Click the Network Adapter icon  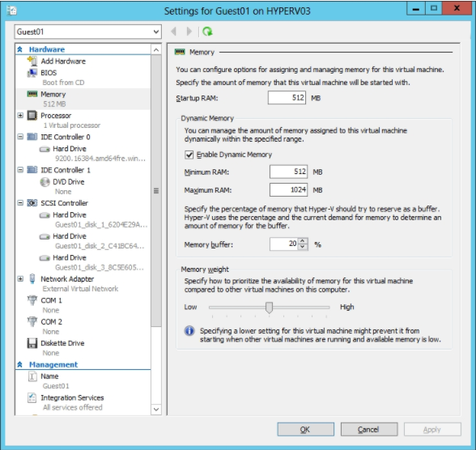[32, 279]
